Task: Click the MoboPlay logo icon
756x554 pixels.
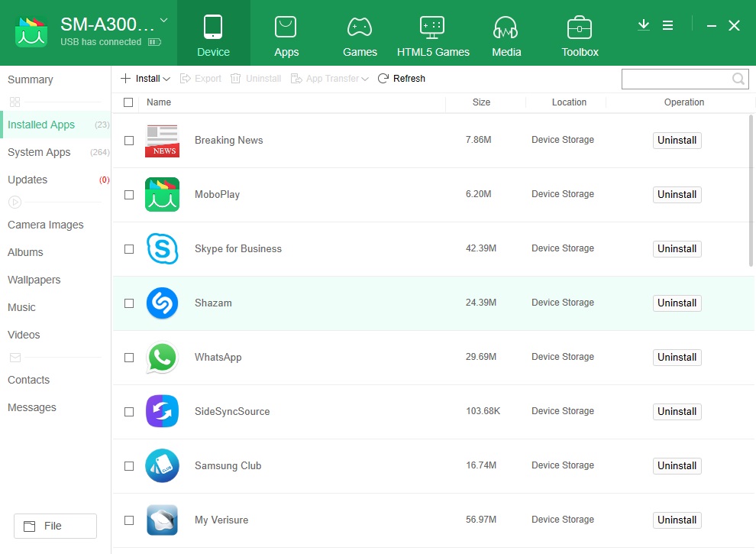Action: tap(162, 194)
